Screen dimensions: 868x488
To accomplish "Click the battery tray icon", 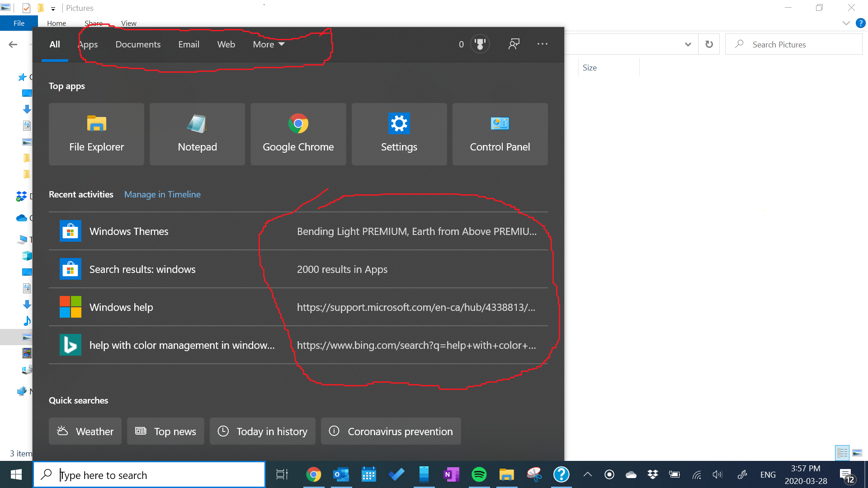I will coord(675,474).
